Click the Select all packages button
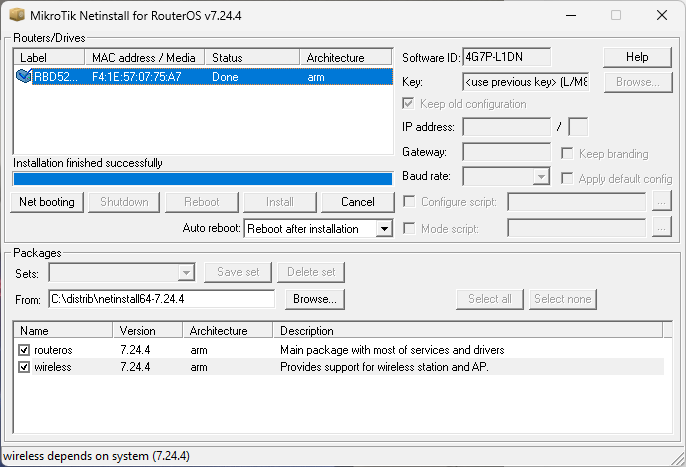Image resolution: width=686 pixels, height=467 pixels. (490, 299)
